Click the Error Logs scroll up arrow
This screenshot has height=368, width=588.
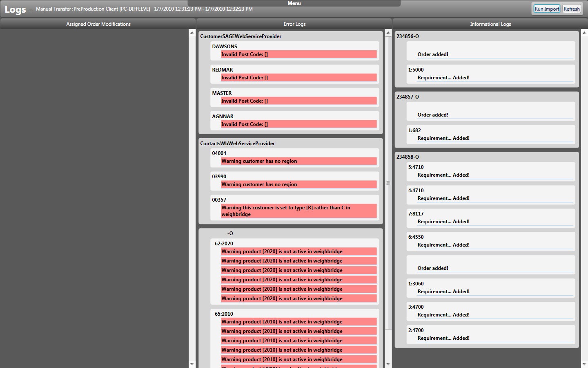[388, 33]
